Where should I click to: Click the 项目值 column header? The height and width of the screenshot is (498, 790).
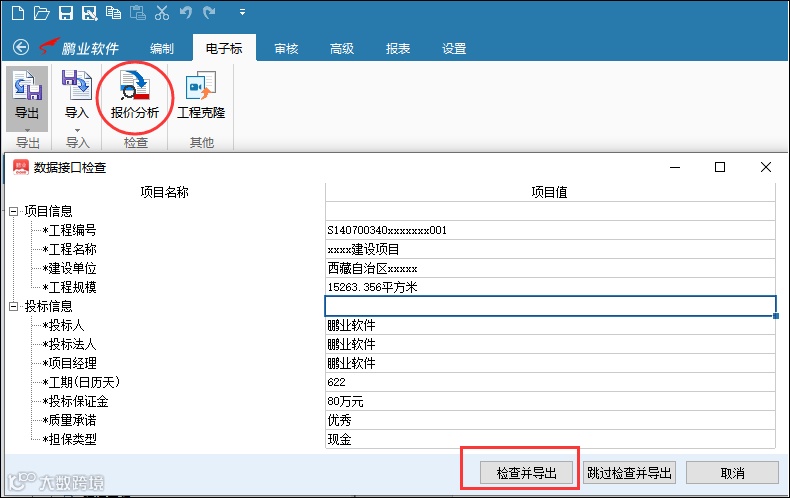(x=550, y=192)
